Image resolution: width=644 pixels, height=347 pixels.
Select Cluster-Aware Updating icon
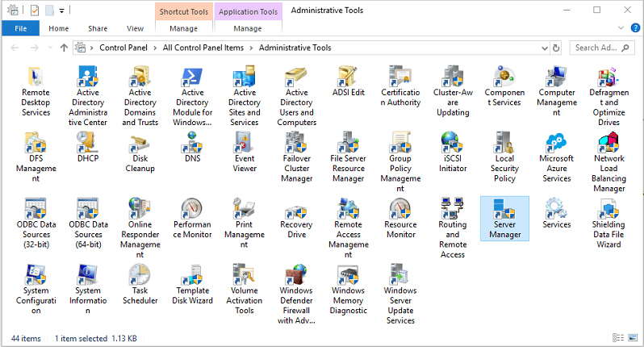click(453, 91)
